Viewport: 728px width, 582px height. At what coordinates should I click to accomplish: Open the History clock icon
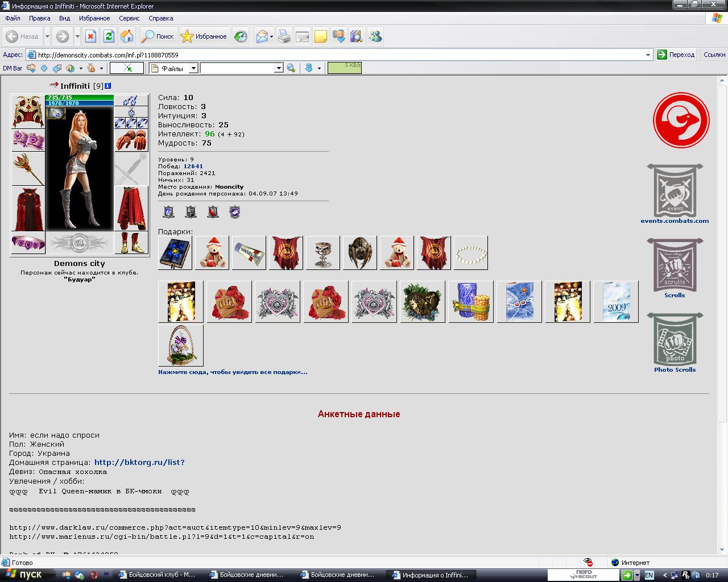241,36
